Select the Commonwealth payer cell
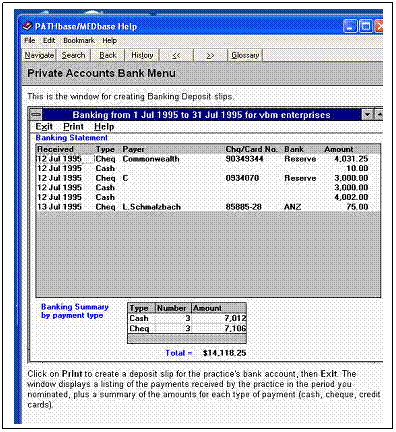Image resolution: width=396 pixels, height=432 pixels. pyautogui.click(x=151, y=159)
